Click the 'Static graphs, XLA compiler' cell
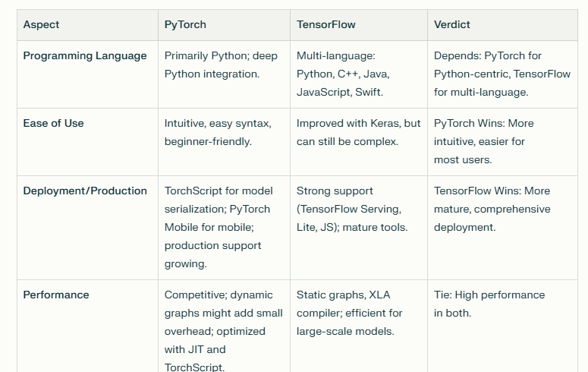Screen dimensions: 588x372 [350, 313]
